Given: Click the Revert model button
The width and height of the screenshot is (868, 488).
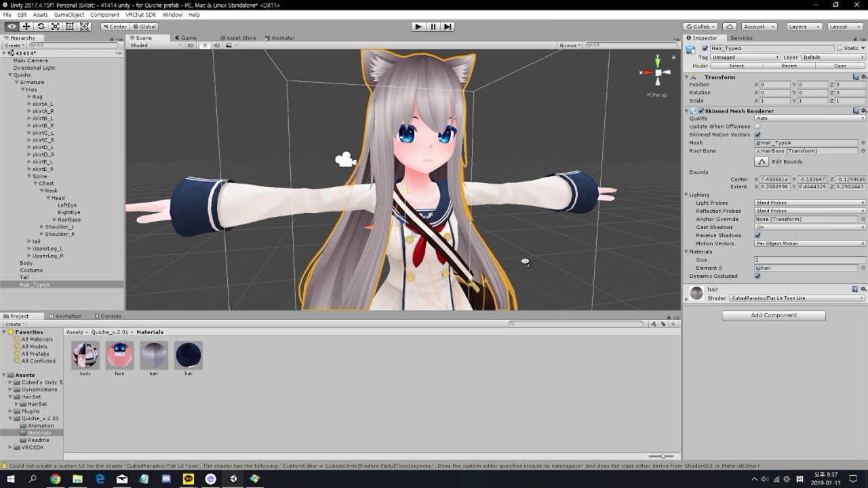Looking at the screenshot, I should pos(789,66).
